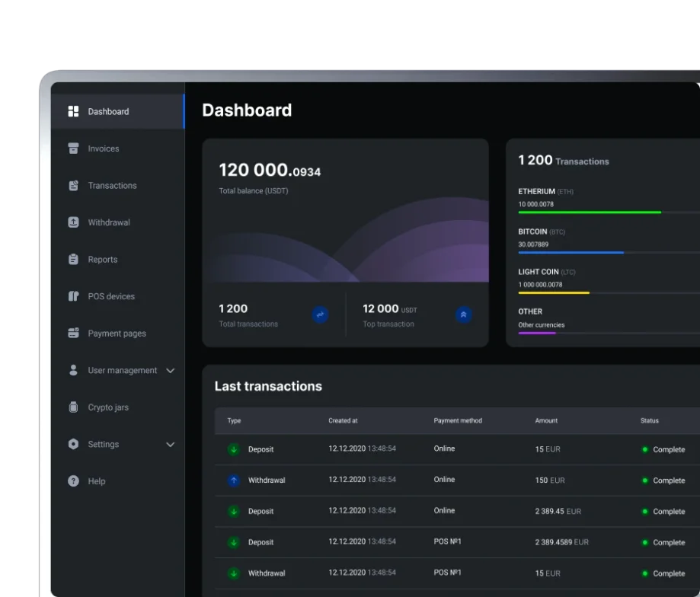Click the Invoices icon in sidebar

click(x=73, y=148)
